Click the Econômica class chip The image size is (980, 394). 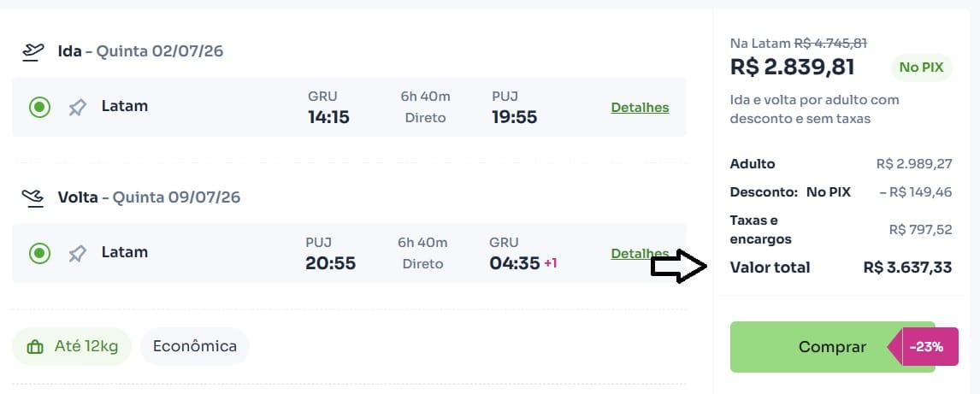pos(194,346)
